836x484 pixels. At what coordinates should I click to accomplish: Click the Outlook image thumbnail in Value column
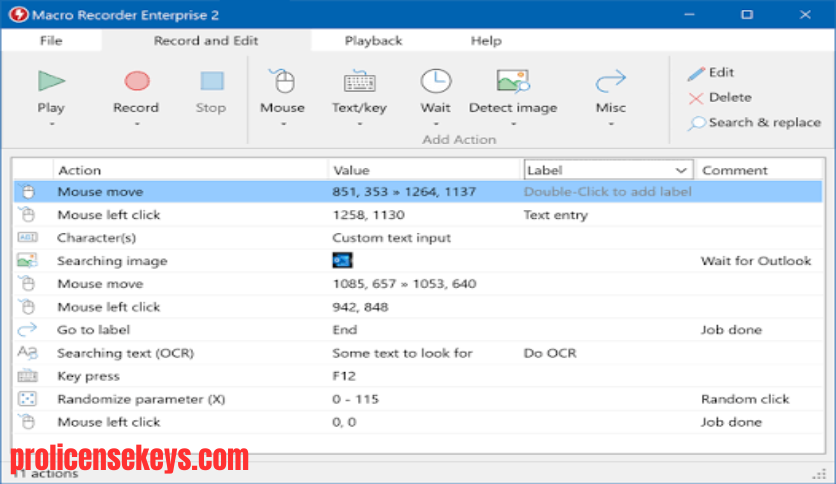coord(342,260)
